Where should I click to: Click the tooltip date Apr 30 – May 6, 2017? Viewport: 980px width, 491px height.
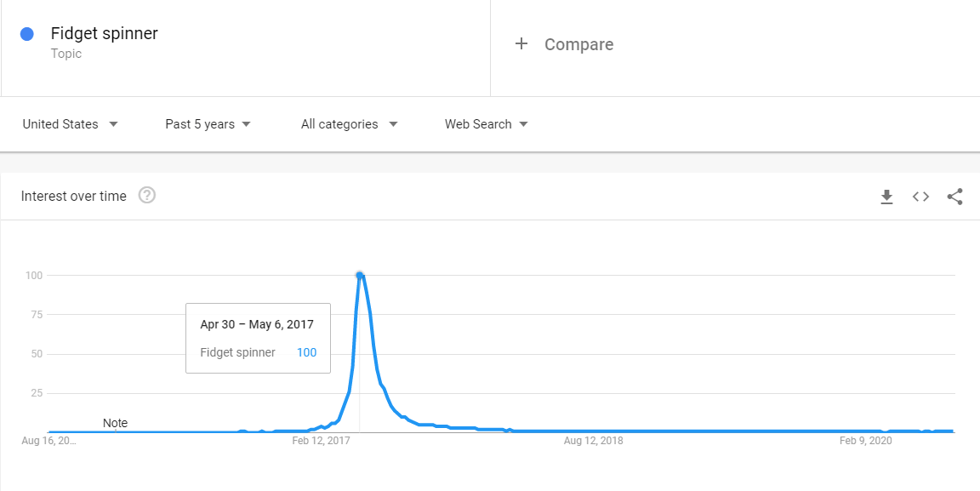[x=257, y=324]
